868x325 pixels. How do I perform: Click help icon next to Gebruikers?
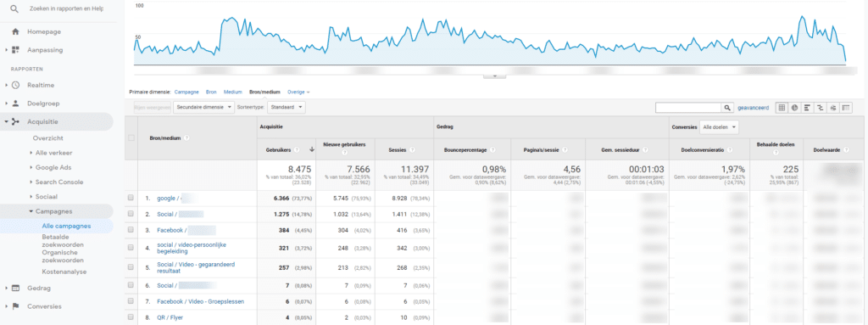[x=298, y=149]
